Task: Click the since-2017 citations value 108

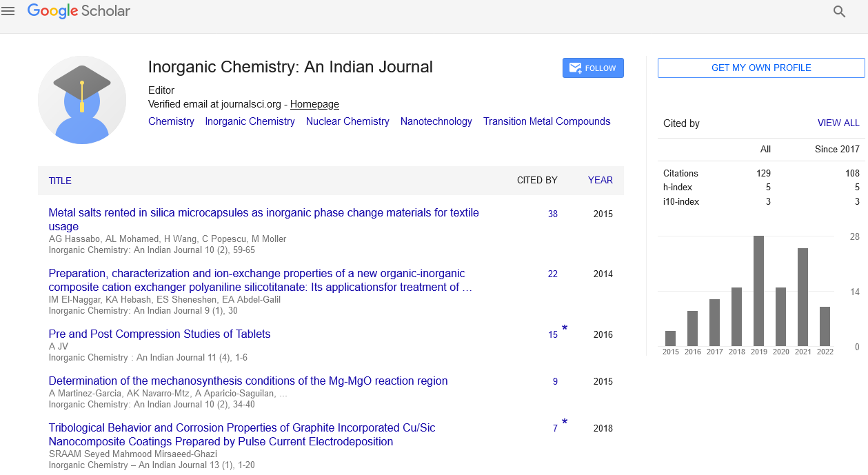Action: (x=852, y=174)
